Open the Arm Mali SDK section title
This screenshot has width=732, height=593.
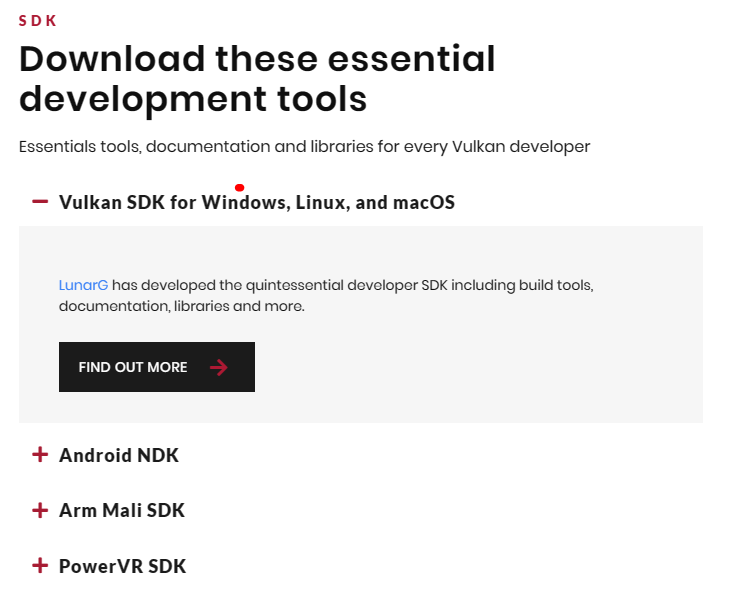122,510
